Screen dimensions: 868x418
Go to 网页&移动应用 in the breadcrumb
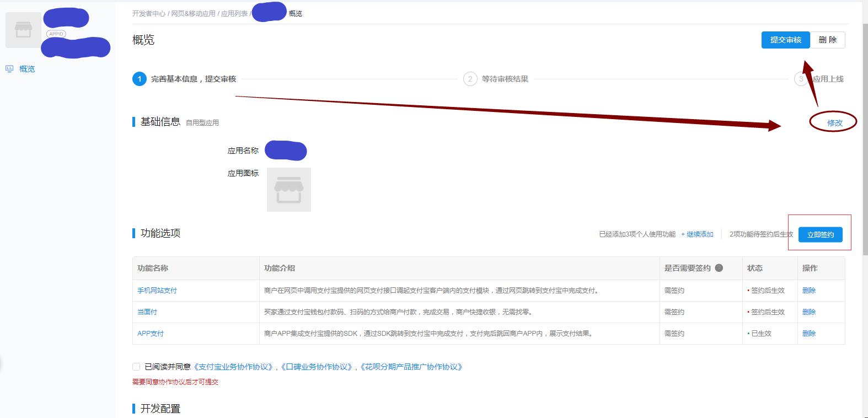coord(193,14)
